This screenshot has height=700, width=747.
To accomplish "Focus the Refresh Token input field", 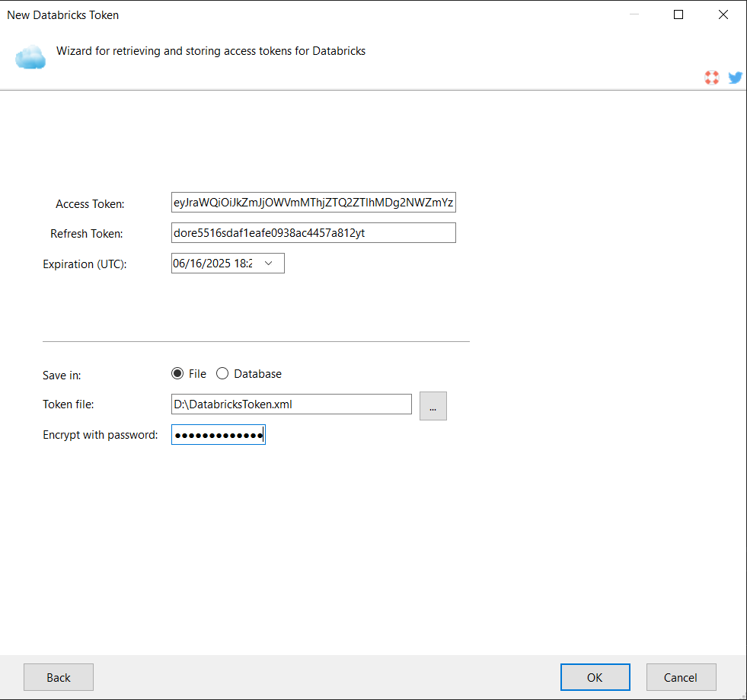I will pos(314,233).
